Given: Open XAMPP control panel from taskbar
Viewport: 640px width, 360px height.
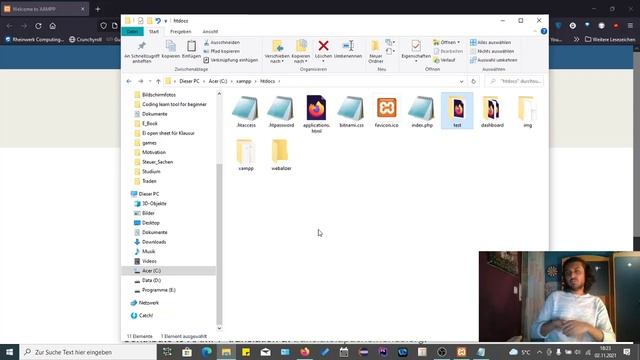Looking at the screenshot, I should point(462,352).
